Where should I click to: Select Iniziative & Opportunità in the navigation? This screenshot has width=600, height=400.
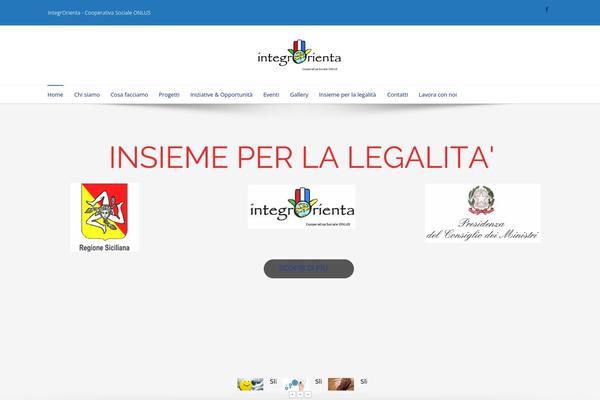(x=221, y=95)
